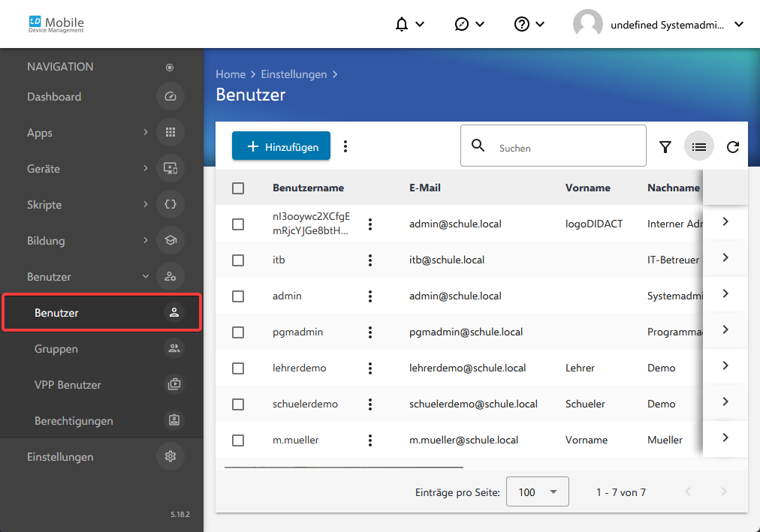Open details arrow for m.mueller row
The image size is (760, 532).
[725, 437]
